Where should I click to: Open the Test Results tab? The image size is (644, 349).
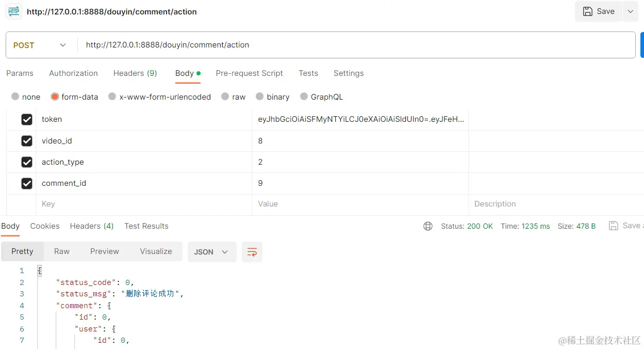coord(146,226)
